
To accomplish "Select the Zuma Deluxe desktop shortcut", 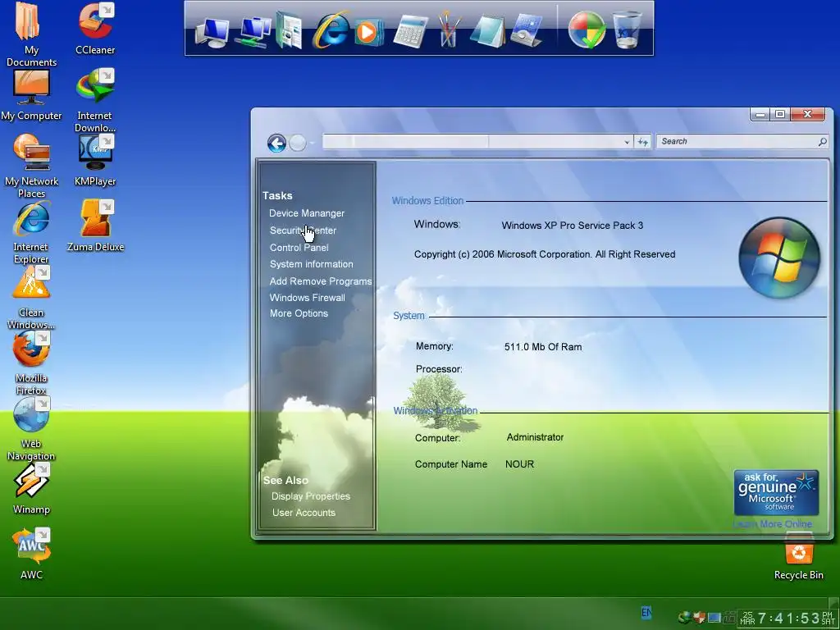I will pyautogui.click(x=95, y=226).
